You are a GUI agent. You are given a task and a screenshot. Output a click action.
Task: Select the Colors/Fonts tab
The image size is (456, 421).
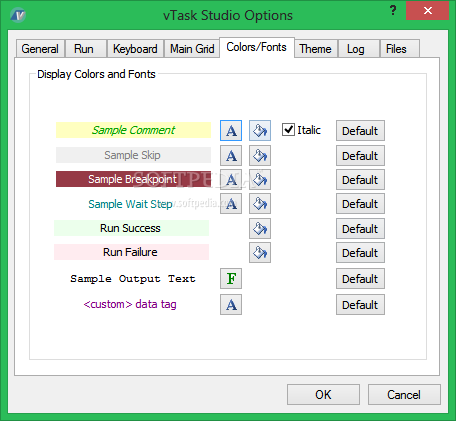(x=256, y=47)
